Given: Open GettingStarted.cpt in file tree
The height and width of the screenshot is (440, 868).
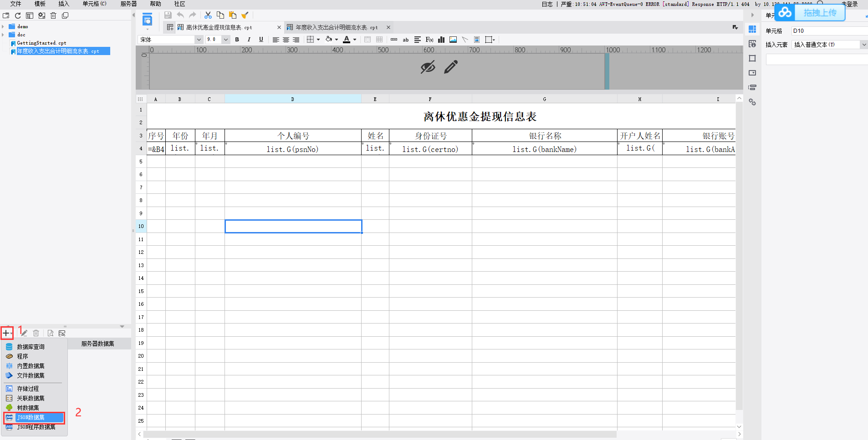Looking at the screenshot, I should pyautogui.click(x=41, y=43).
